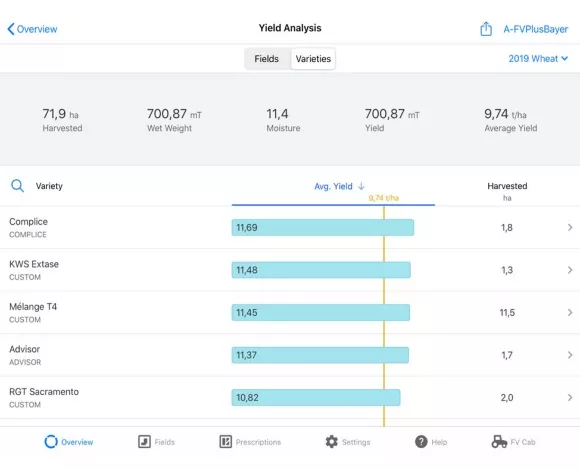Viewport: 580px width, 470px height.
Task: Click the Avg. Yield sort arrow
Action: point(361,186)
